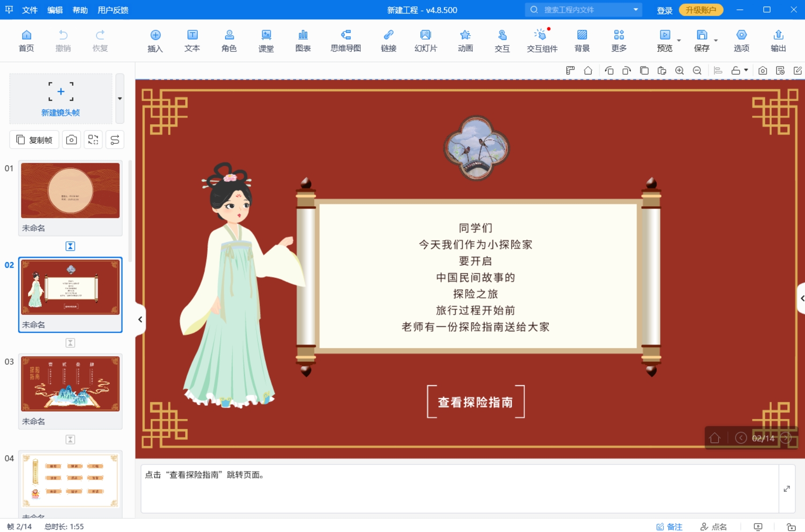Change the slide background with 背景 icon

[582, 40]
